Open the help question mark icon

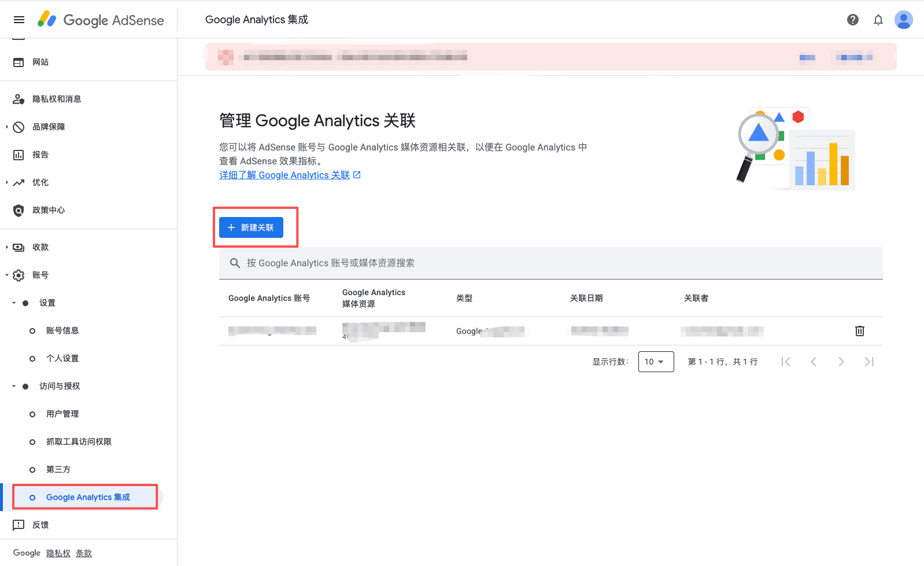[x=853, y=20]
